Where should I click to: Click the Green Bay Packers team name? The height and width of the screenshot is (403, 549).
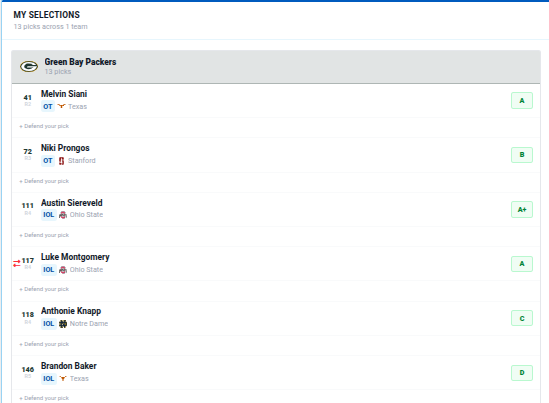click(x=80, y=62)
